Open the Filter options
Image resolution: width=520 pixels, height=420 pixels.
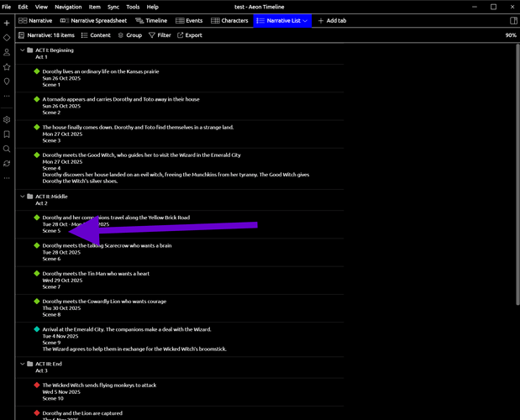click(x=159, y=35)
